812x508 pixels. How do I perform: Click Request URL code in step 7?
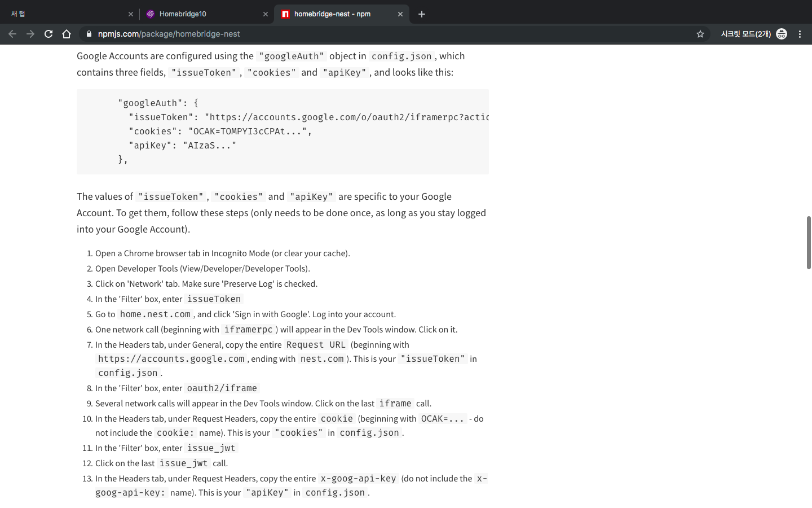[316, 345]
